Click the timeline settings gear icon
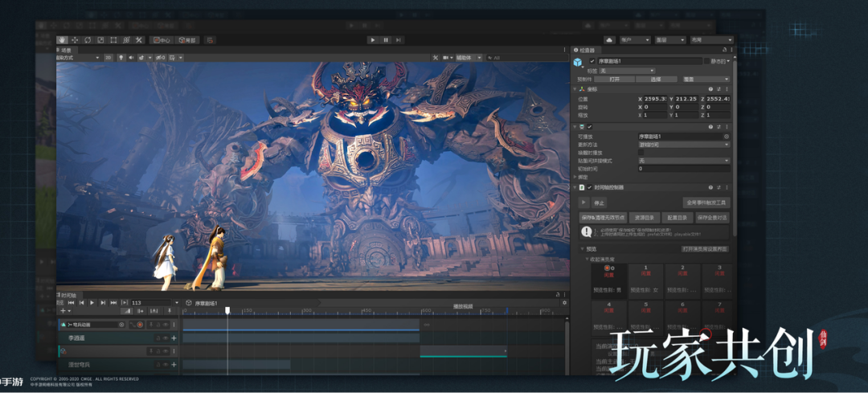 (x=564, y=303)
